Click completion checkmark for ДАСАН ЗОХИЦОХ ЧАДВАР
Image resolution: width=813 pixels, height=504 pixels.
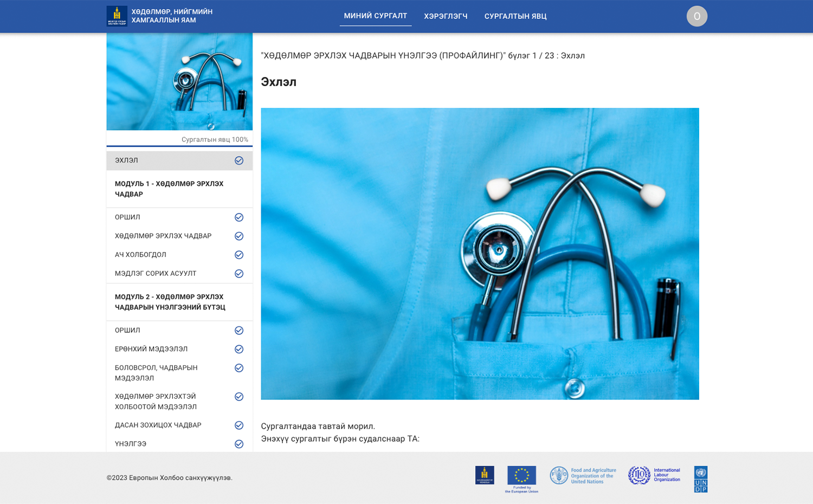pos(238,425)
